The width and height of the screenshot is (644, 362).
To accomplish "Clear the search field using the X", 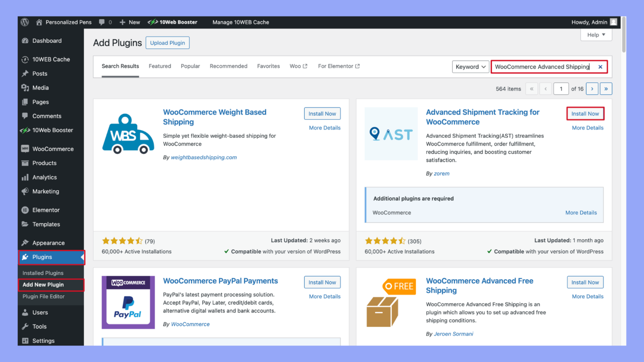I will 600,67.
